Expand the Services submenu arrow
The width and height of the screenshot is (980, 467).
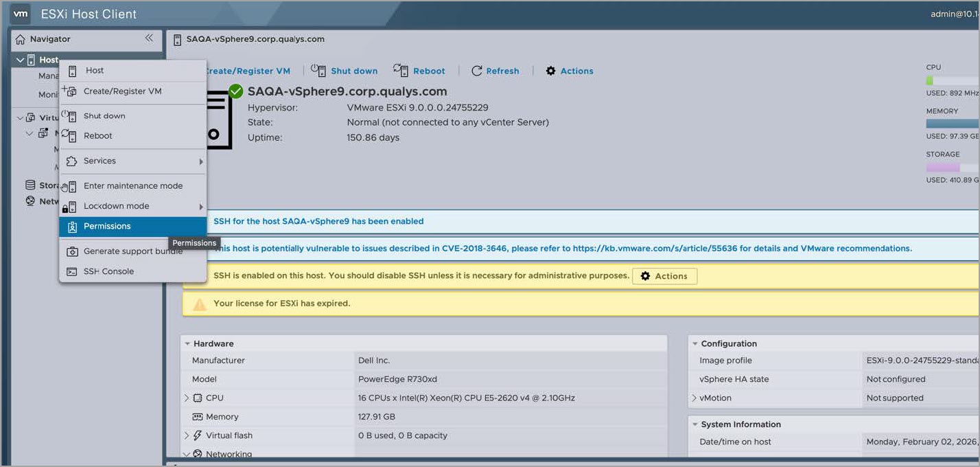click(201, 161)
